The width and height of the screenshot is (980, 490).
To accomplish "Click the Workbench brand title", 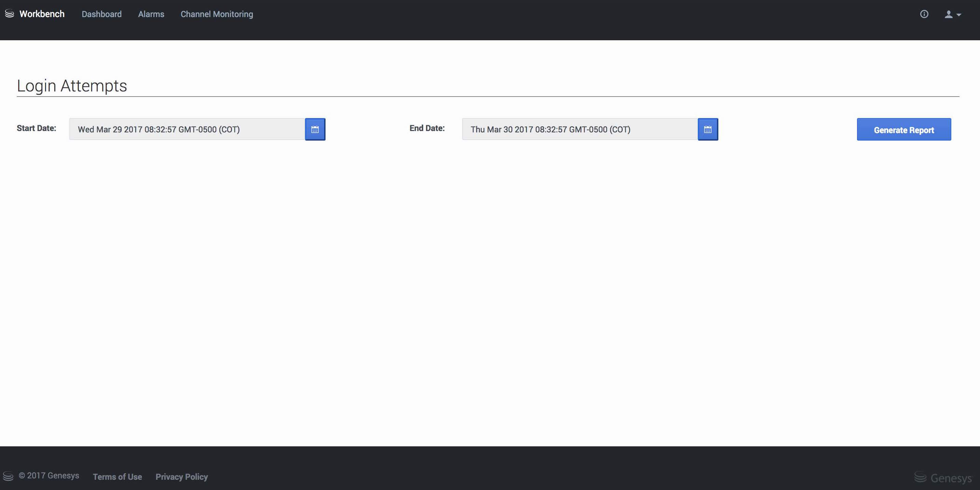I will [42, 14].
